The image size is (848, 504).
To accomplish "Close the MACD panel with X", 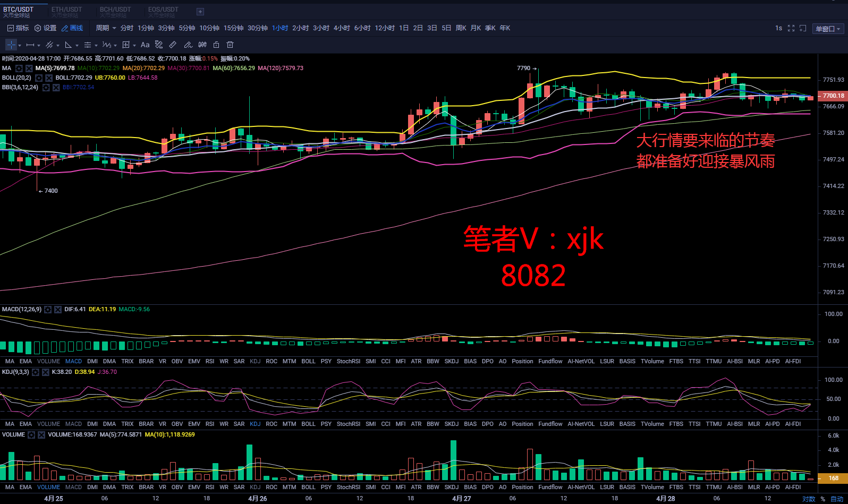I will click(58, 309).
